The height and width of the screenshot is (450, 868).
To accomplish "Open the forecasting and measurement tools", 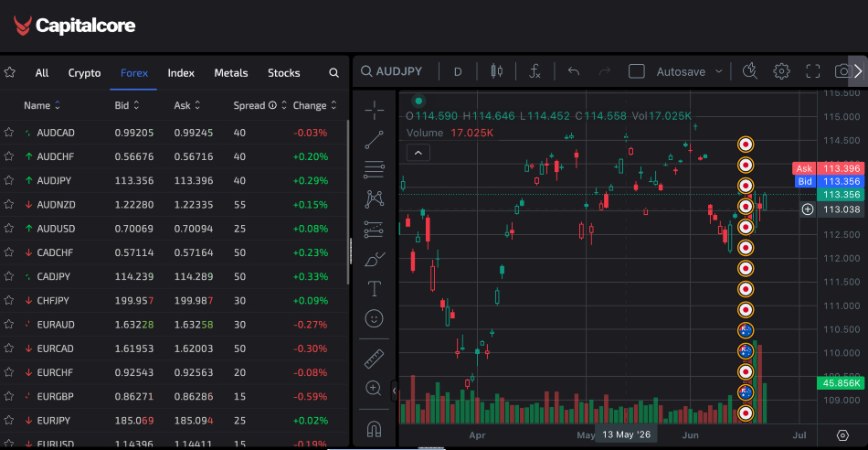I will click(x=375, y=229).
